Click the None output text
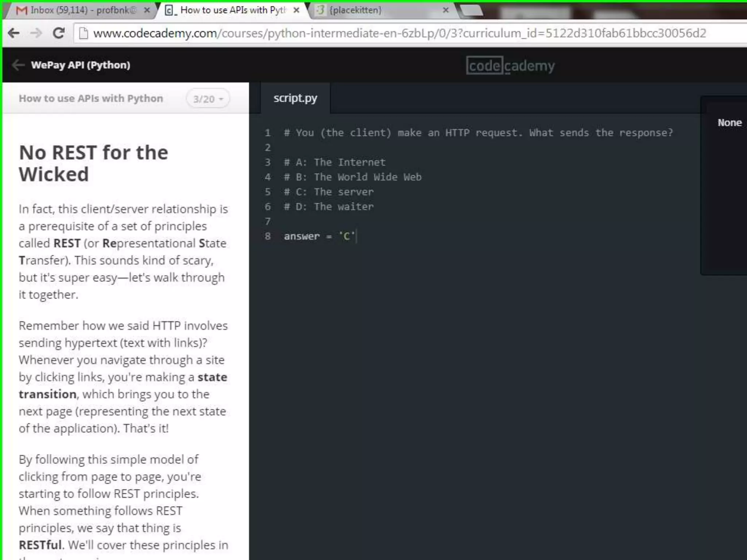This screenshot has width=747, height=560. click(x=729, y=122)
